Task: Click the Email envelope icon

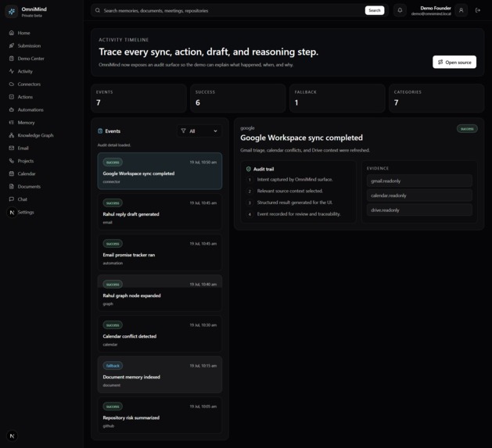Action: click(x=12, y=148)
